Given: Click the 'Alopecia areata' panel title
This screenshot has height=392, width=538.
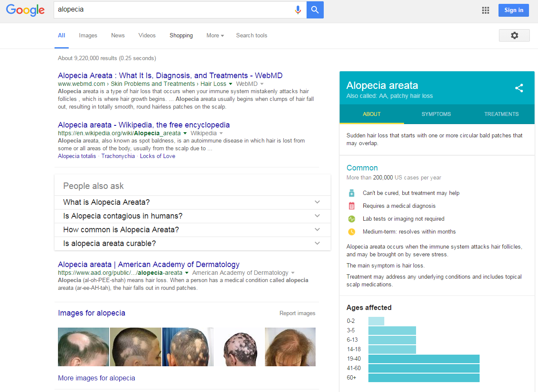Looking at the screenshot, I should pos(382,85).
